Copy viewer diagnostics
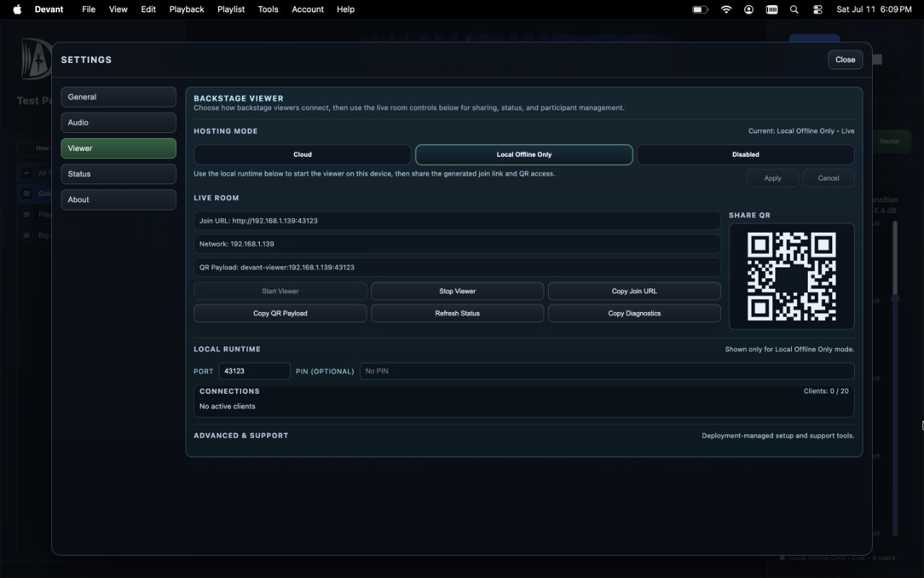The width and height of the screenshot is (924, 578). [635, 314]
